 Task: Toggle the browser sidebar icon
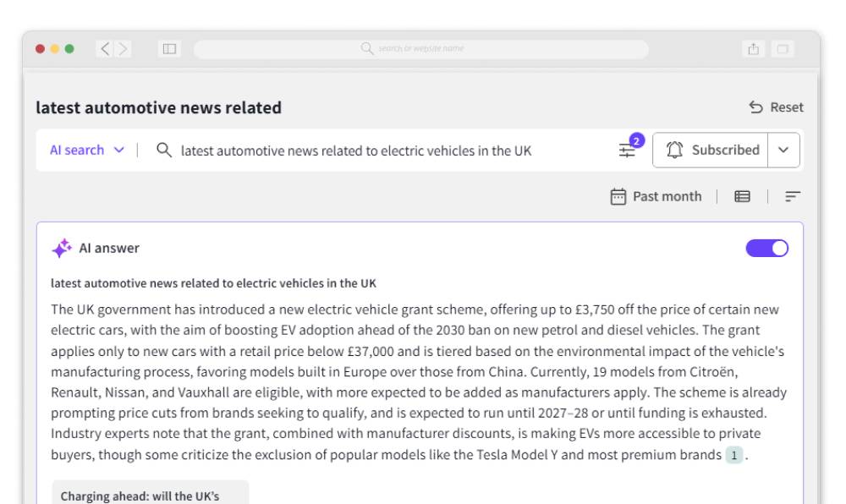tap(169, 49)
